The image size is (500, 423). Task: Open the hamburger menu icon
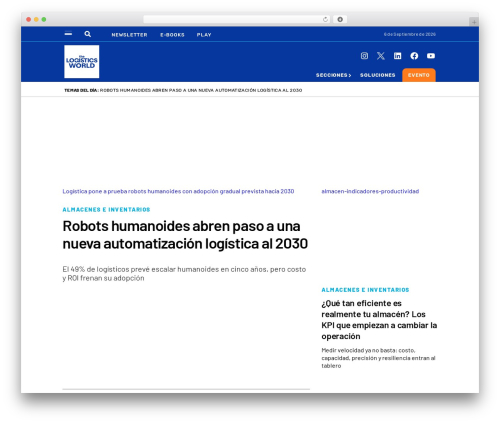pos(68,33)
